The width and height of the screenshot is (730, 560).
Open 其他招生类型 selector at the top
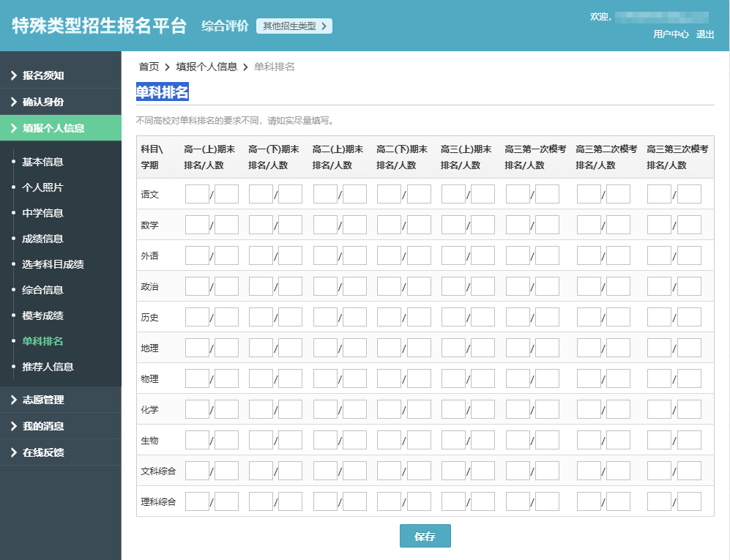(294, 25)
